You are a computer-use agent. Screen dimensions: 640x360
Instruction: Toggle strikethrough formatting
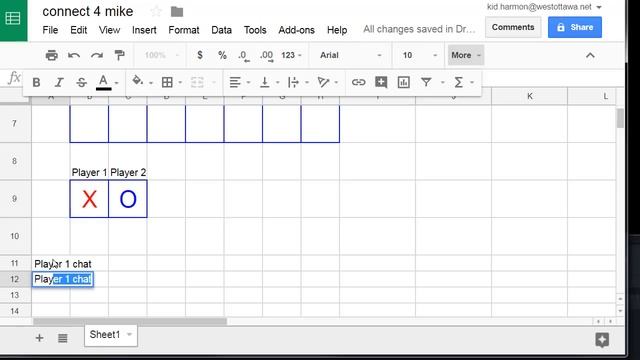click(81, 82)
